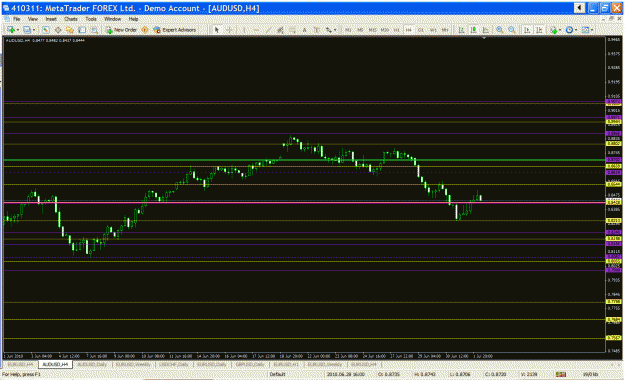
Task: Expand the Periodicity dropdown arrow
Action: [x=576, y=30]
